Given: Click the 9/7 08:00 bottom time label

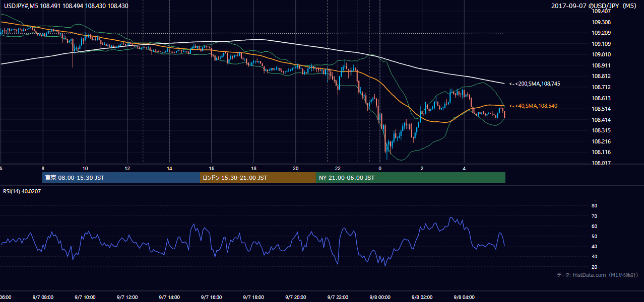Looking at the screenshot, I should click(x=42, y=297).
